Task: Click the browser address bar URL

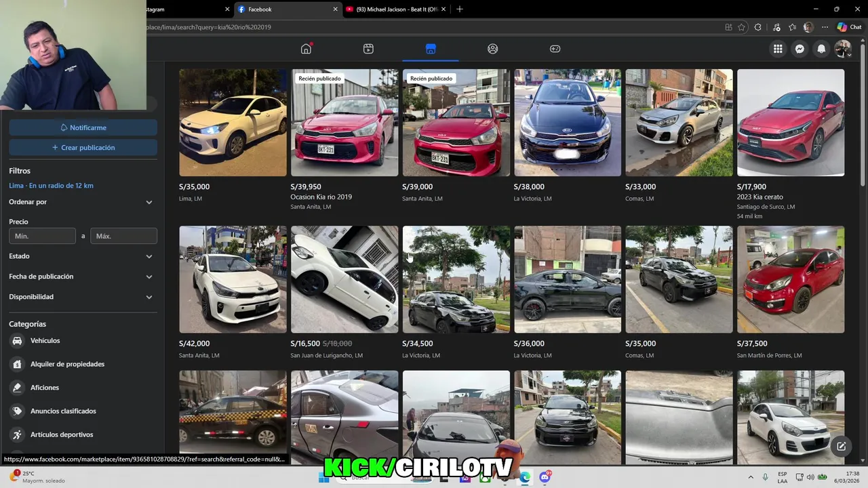Action: coord(208,27)
